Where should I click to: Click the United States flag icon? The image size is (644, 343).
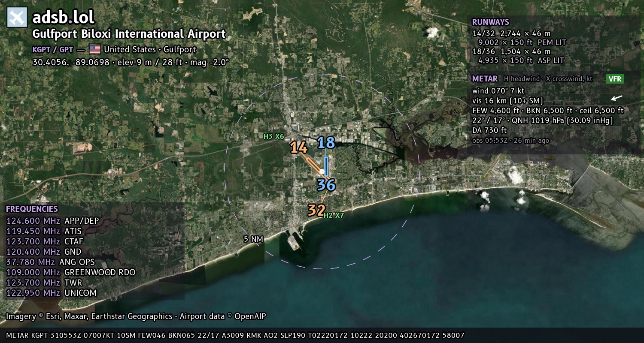point(95,49)
